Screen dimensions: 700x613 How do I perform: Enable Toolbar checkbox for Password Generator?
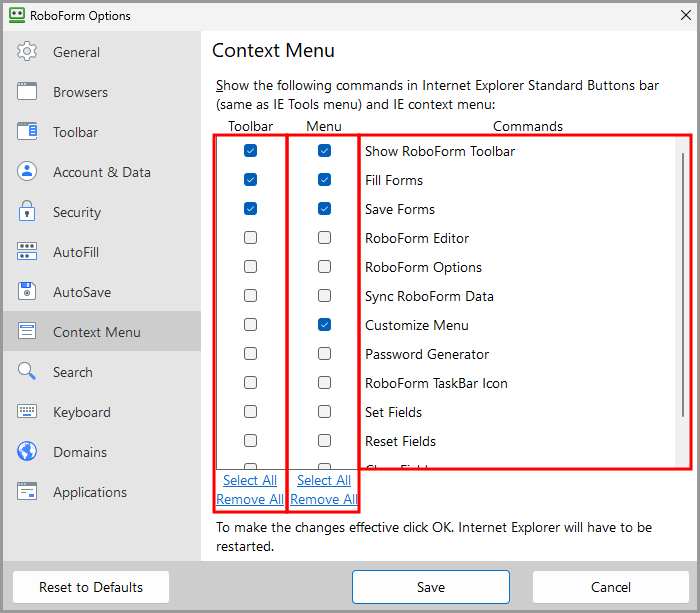coord(250,354)
